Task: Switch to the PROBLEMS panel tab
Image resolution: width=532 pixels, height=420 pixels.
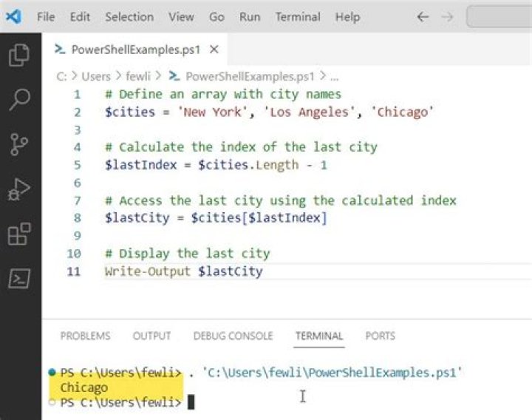Action: (85, 336)
